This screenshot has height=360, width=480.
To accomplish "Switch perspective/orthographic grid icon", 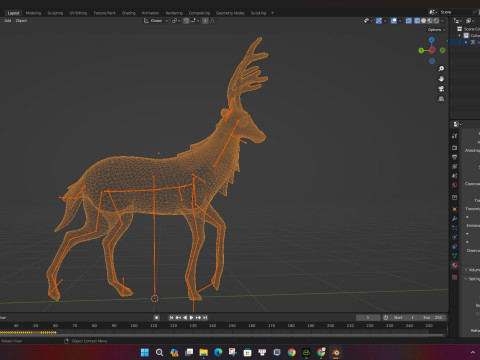I will click(x=441, y=99).
